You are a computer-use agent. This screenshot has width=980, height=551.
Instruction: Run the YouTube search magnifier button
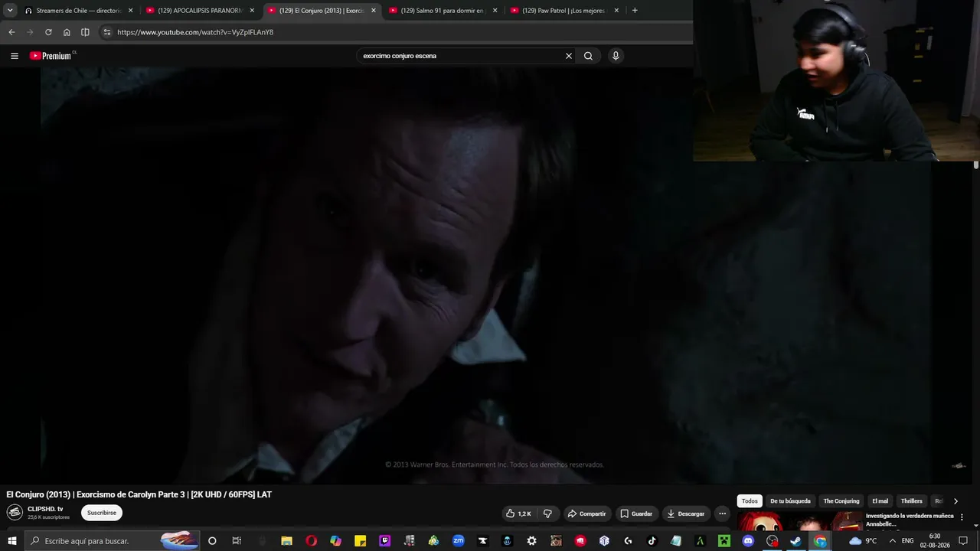pos(588,56)
